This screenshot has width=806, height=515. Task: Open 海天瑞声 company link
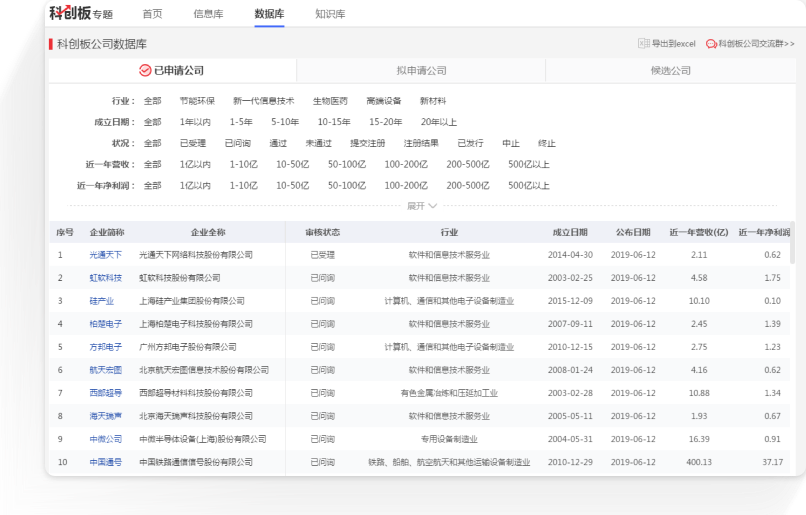pos(106,416)
